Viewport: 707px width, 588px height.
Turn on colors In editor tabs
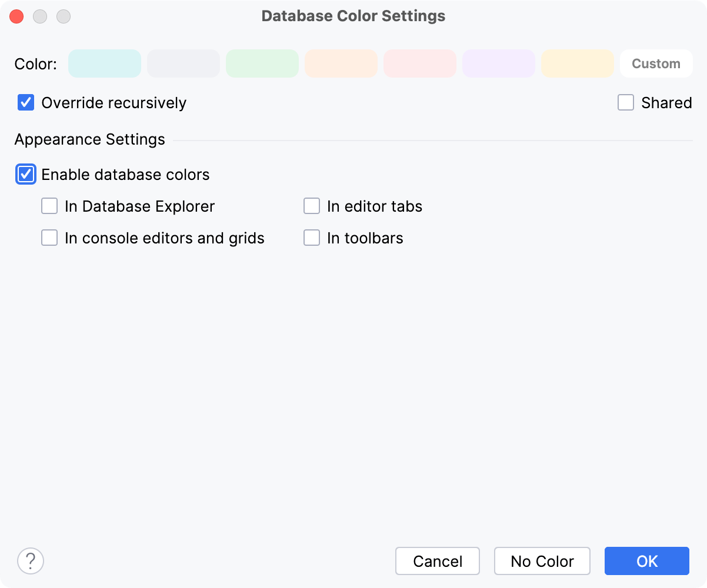pos(311,206)
